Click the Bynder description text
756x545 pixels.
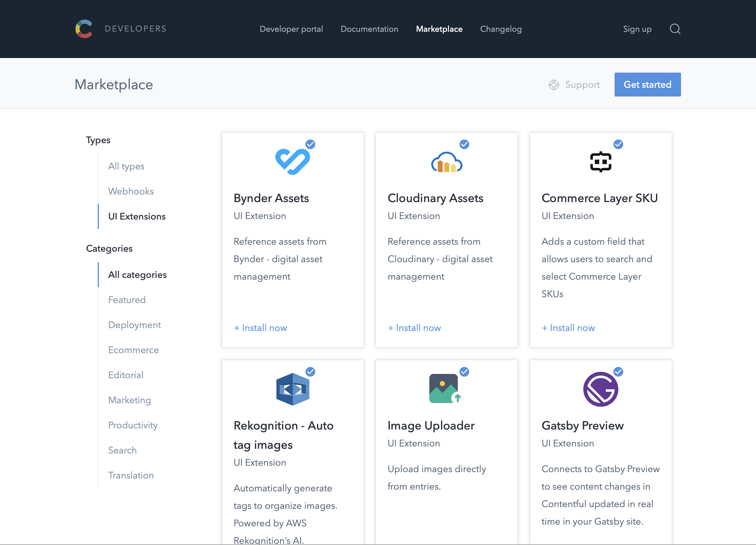[280, 259]
